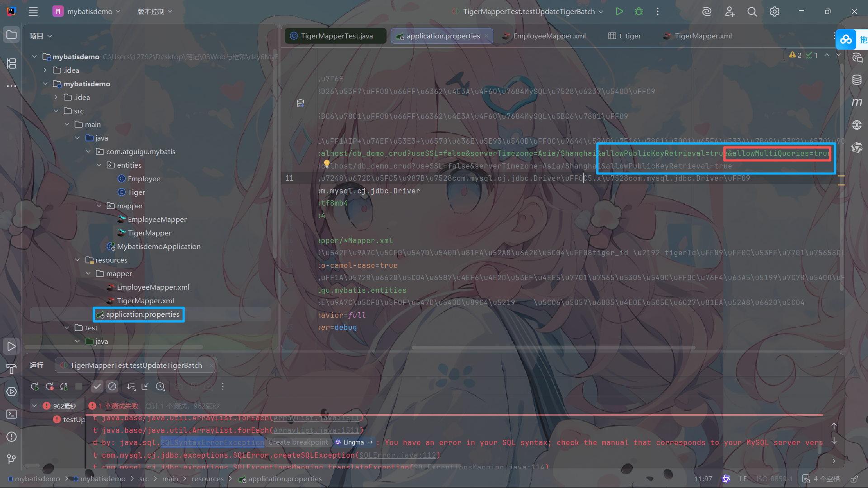868x488 pixels.
Task: Click the Debug bug icon
Action: click(638, 12)
